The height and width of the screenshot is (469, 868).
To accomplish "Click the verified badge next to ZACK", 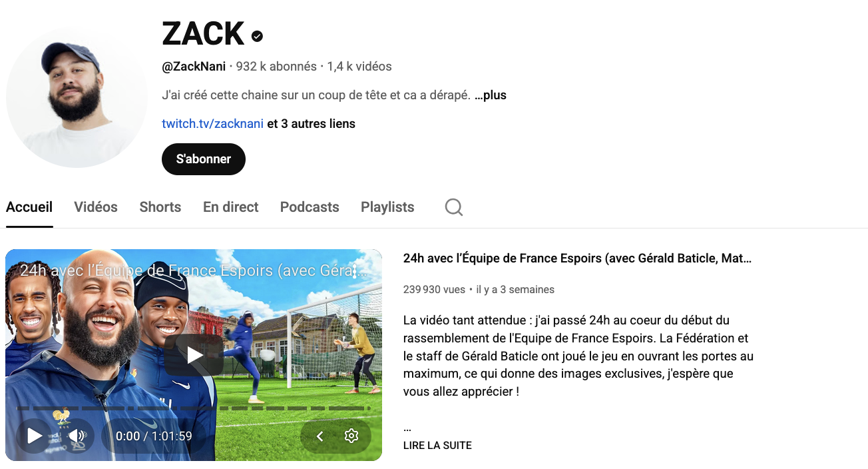I will click(x=257, y=36).
